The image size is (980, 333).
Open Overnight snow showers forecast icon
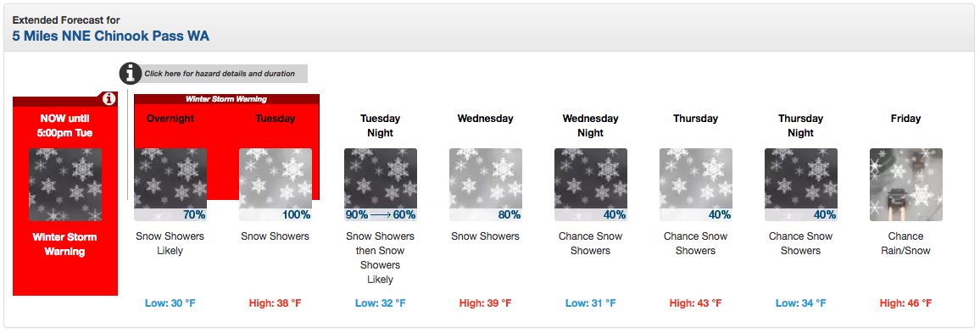(x=170, y=185)
